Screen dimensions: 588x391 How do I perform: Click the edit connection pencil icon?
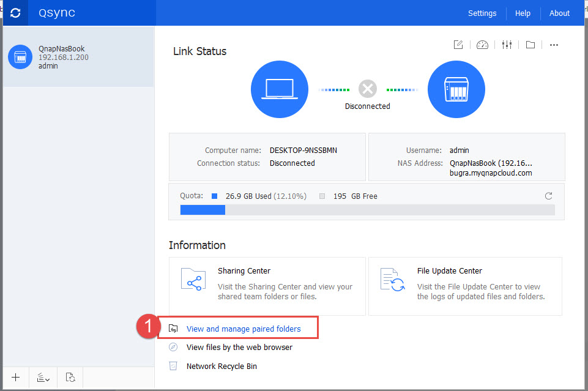[x=458, y=45]
